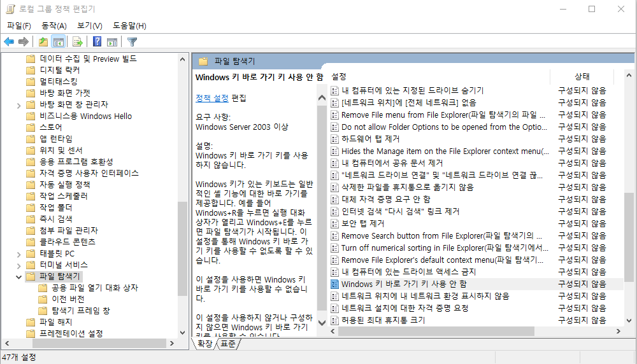637x364 pixels.
Task: Open the 도움말(H) menu
Action: (x=129, y=26)
